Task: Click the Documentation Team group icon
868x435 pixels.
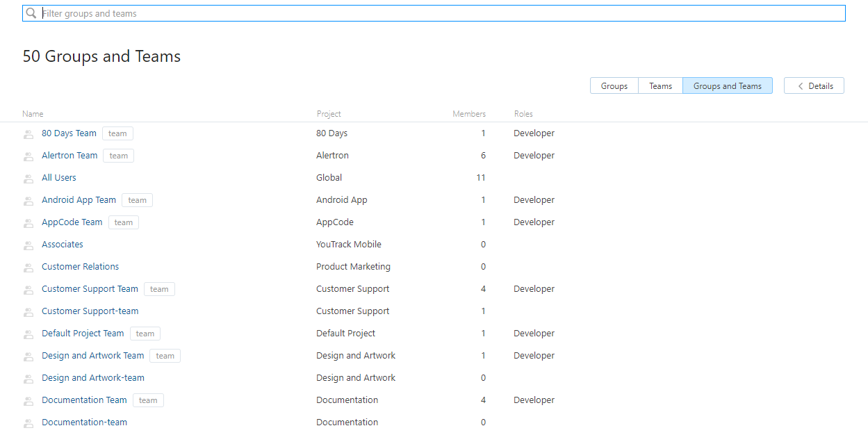Action: click(28, 400)
